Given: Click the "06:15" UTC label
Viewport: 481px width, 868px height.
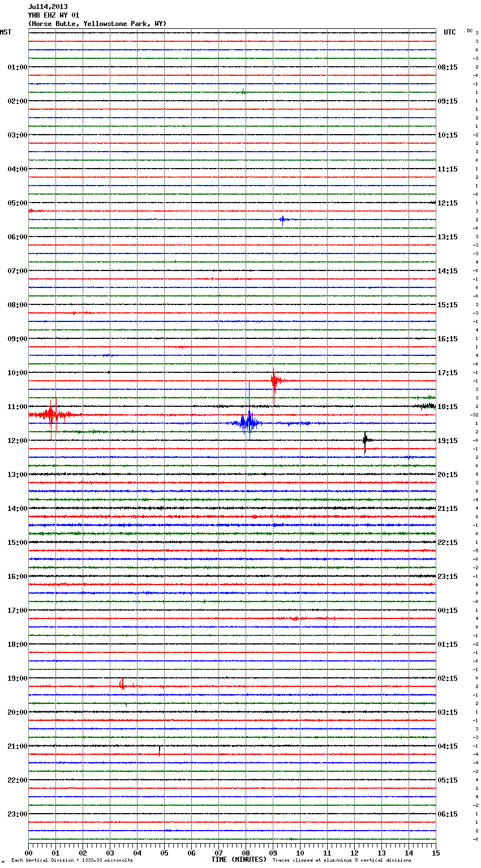Looking at the screenshot, I should [x=448, y=814].
